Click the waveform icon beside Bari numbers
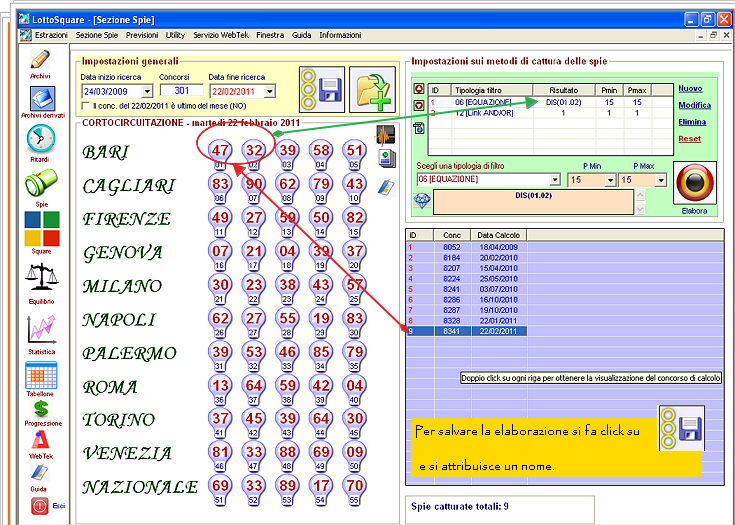The image size is (735, 525). (385, 135)
